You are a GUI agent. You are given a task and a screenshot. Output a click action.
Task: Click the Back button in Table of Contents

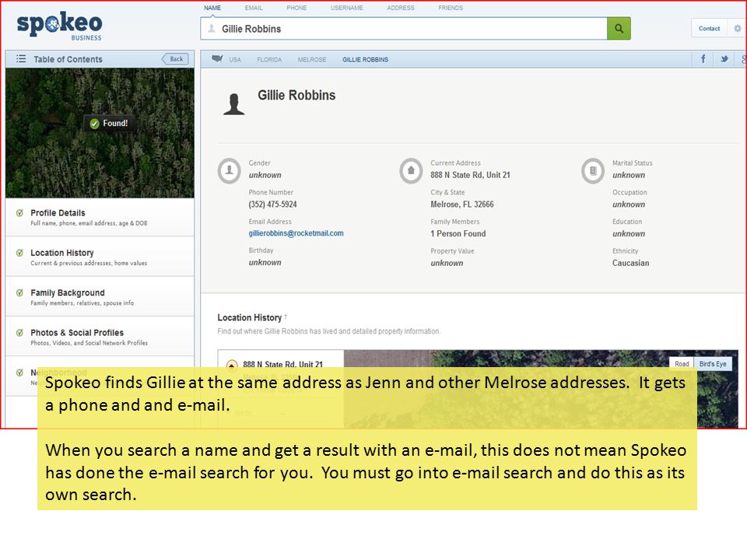pyautogui.click(x=175, y=59)
